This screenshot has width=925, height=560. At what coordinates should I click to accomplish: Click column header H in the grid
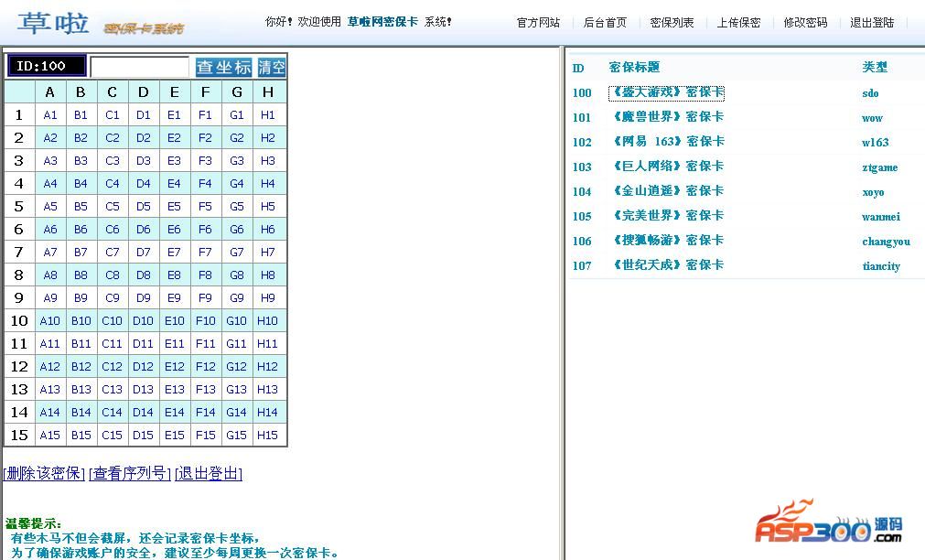pyautogui.click(x=268, y=92)
